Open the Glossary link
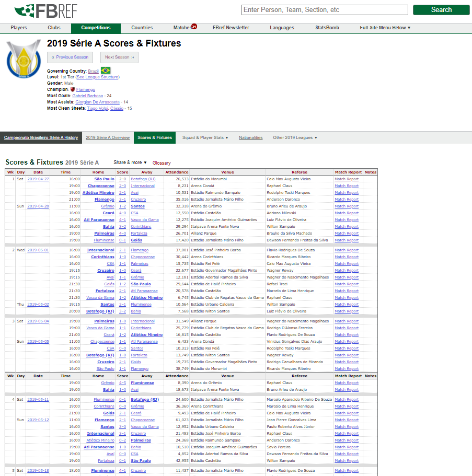 (x=162, y=163)
